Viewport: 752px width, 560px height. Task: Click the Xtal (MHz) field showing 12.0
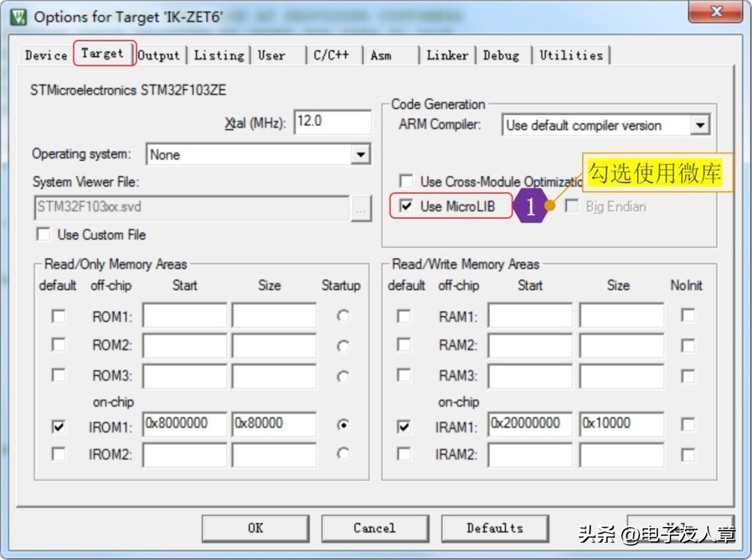coord(332,122)
